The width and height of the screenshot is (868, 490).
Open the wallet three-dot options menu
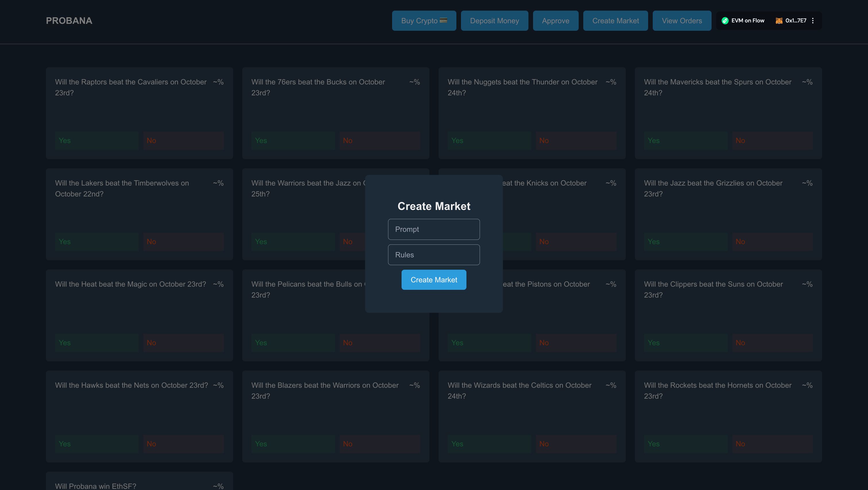813,21
